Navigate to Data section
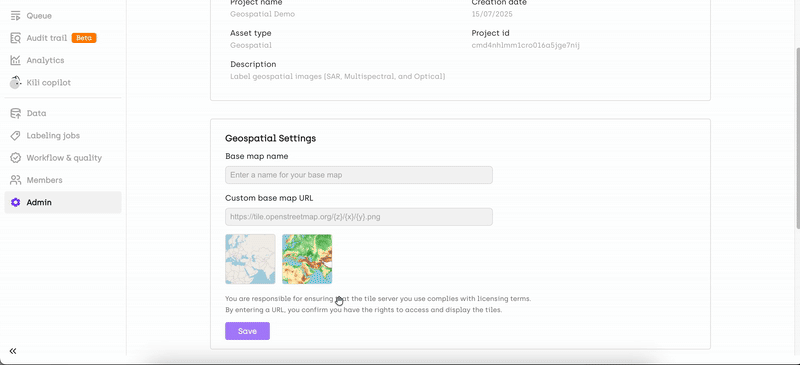 [x=36, y=113]
